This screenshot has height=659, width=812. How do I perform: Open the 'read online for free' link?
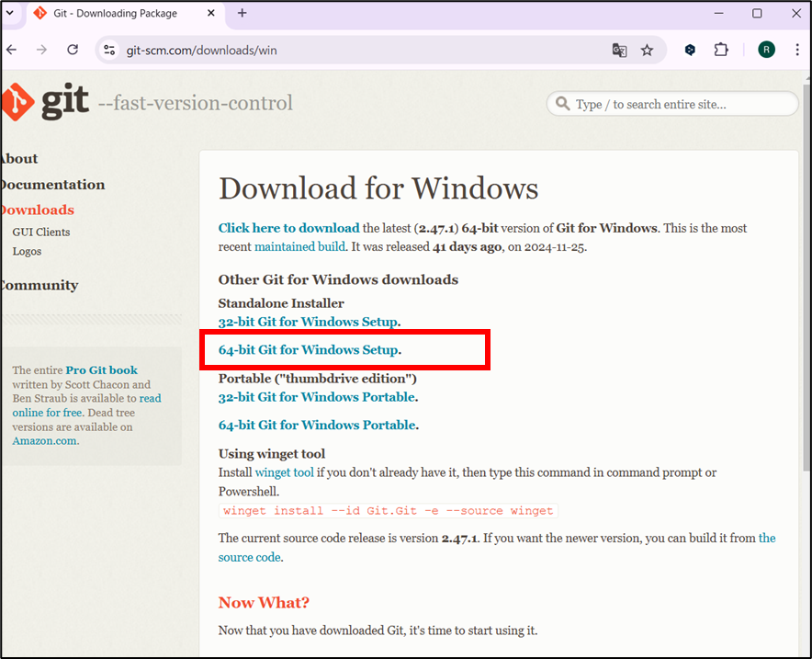[87, 405]
